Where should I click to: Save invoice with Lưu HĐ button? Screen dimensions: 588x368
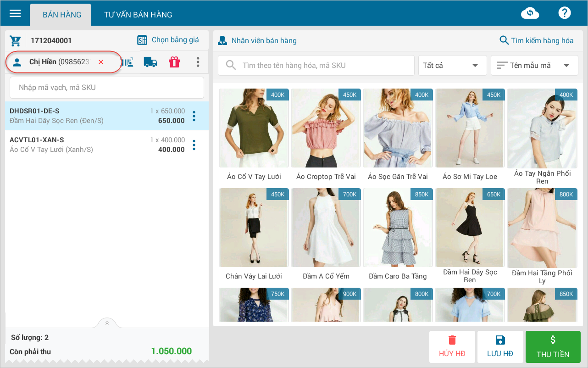(x=500, y=347)
